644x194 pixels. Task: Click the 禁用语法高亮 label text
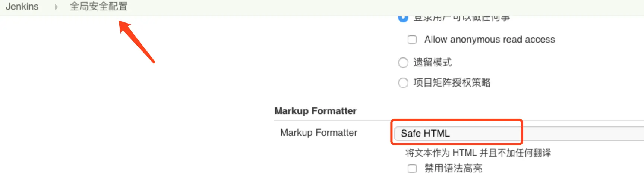pyautogui.click(x=453, y=169)
